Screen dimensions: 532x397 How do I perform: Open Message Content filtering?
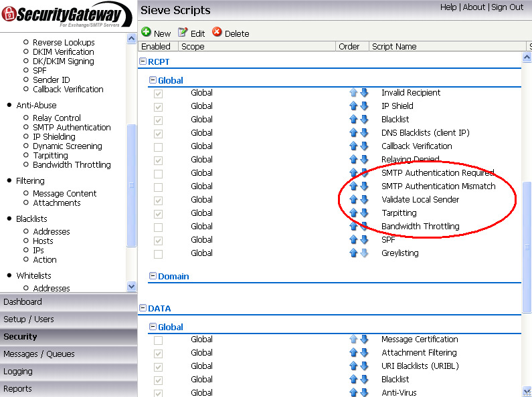tap(65, 193)
